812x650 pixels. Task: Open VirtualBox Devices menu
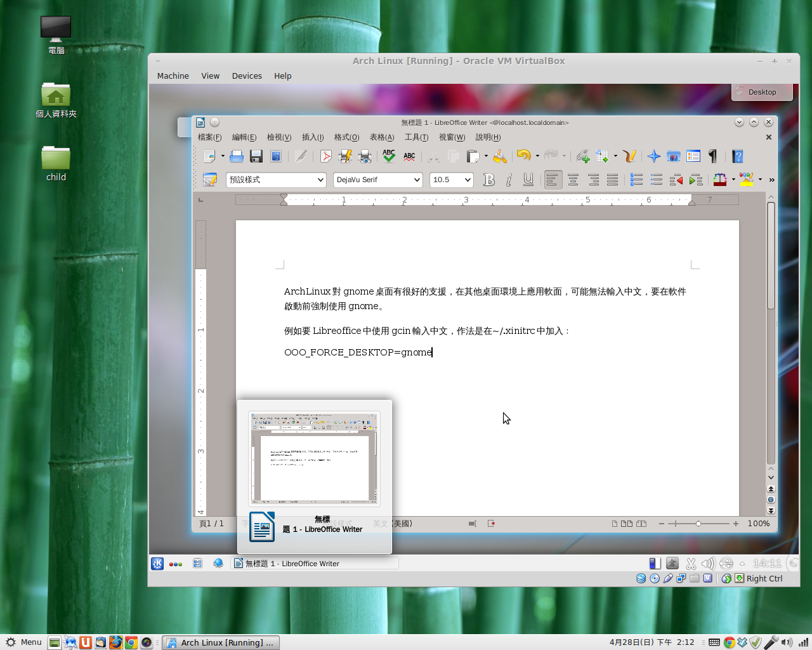click(x=247, y=76)
